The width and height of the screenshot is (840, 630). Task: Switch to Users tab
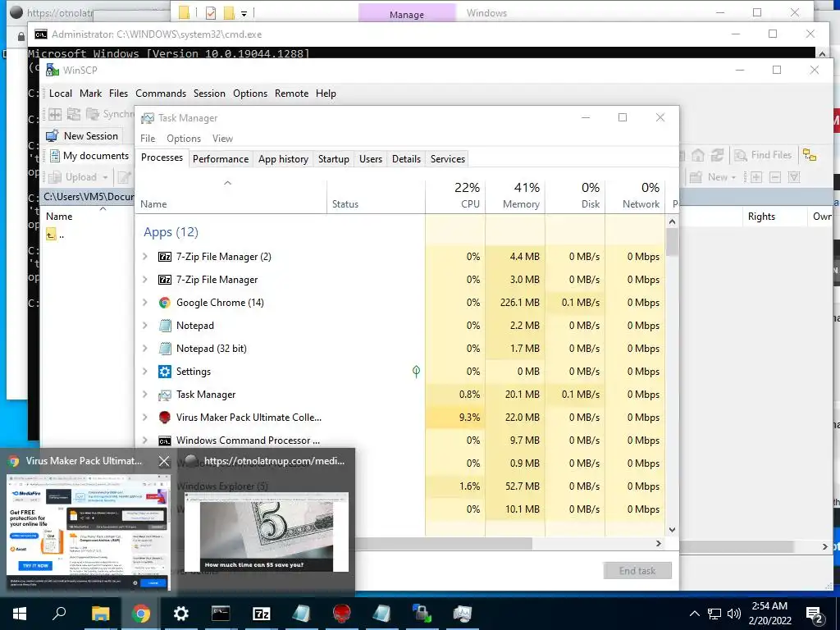[371, 159]
